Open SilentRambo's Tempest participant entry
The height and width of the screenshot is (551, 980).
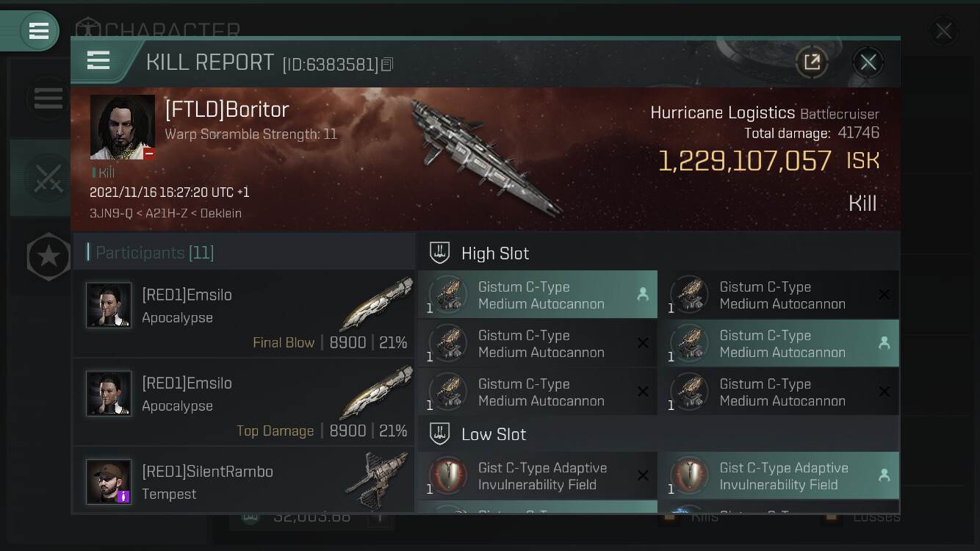(244, 480)
